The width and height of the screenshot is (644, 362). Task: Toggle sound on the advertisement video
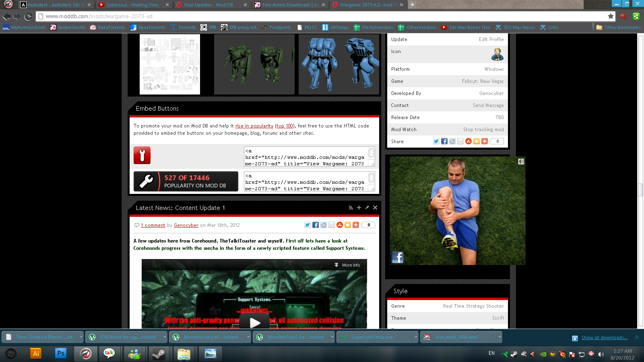point(521,161)
